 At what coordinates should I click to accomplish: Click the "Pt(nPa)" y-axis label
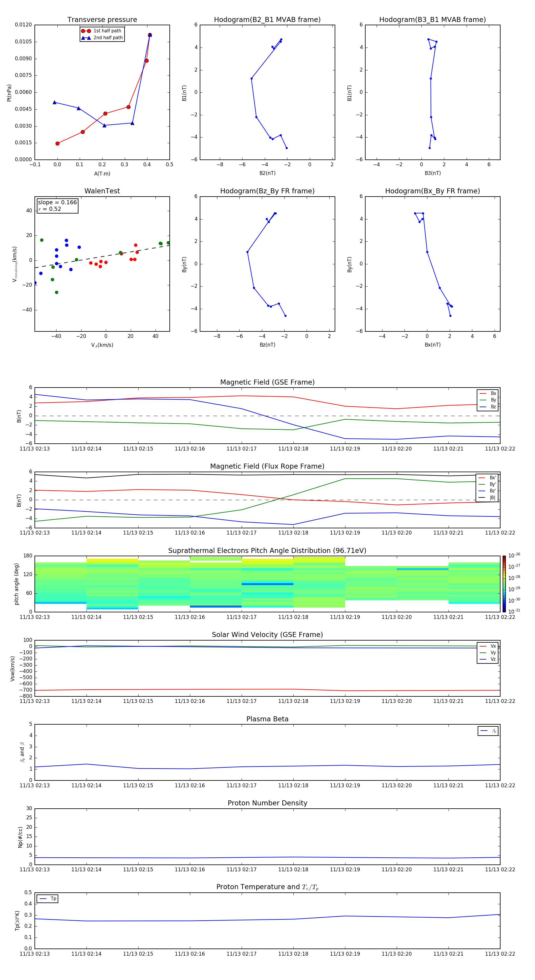[9, 93]
